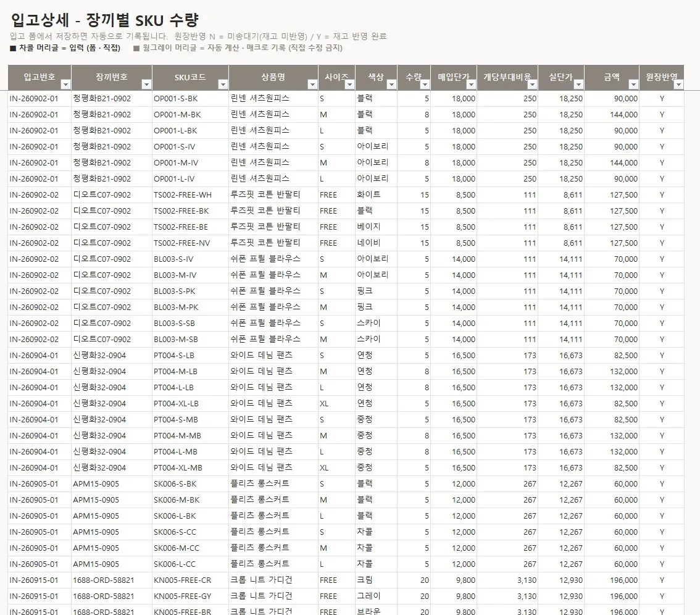The width and height of the screenshot is (700, 615).
Task: Open filter dropdown for 개당부대비용 column
Action: point(533,85)
